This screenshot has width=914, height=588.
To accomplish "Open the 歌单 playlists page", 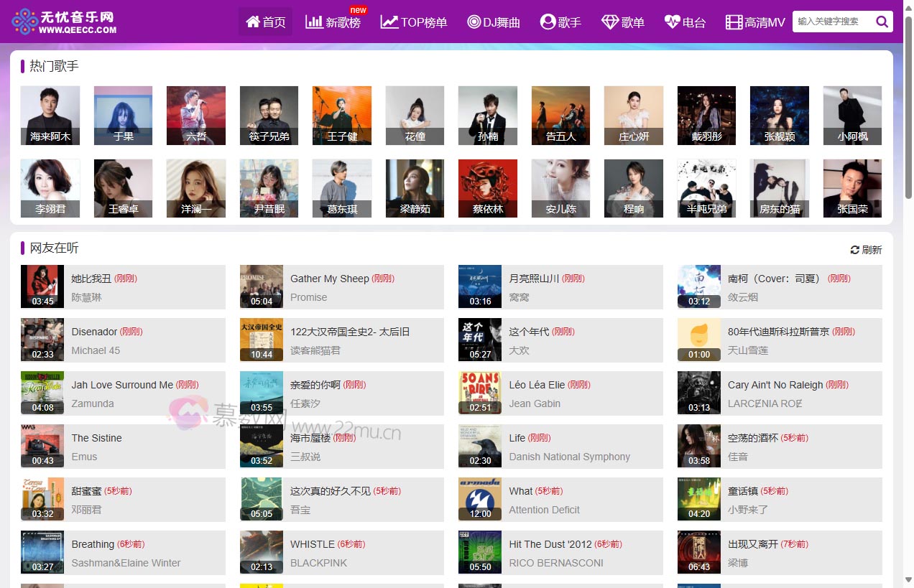I will 623,22.
